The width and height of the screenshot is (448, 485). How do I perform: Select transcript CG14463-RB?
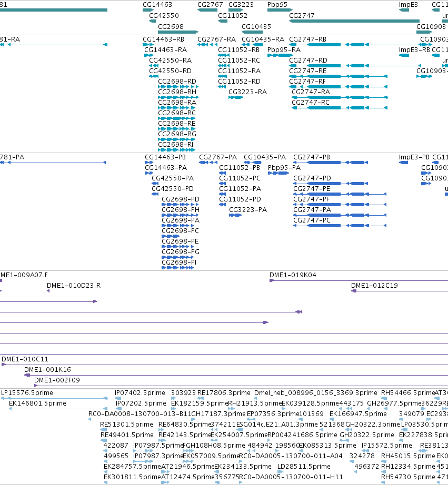(x=164, y=39)
